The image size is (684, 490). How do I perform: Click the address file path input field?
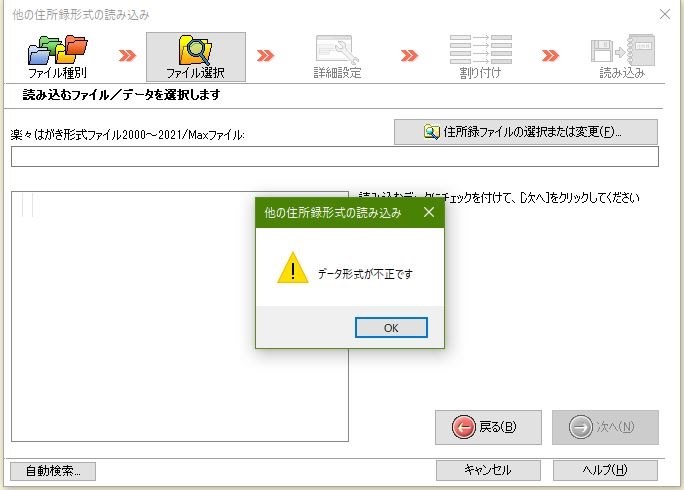335,157
